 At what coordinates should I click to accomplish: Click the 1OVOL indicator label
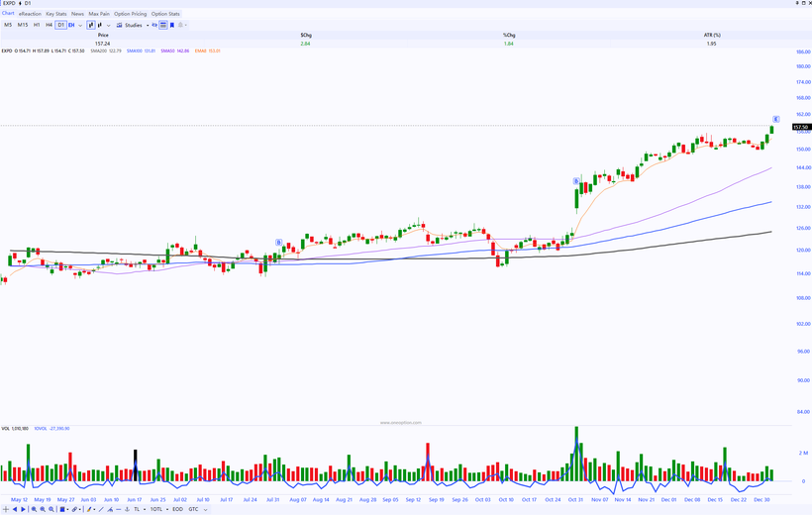[51, 429]
